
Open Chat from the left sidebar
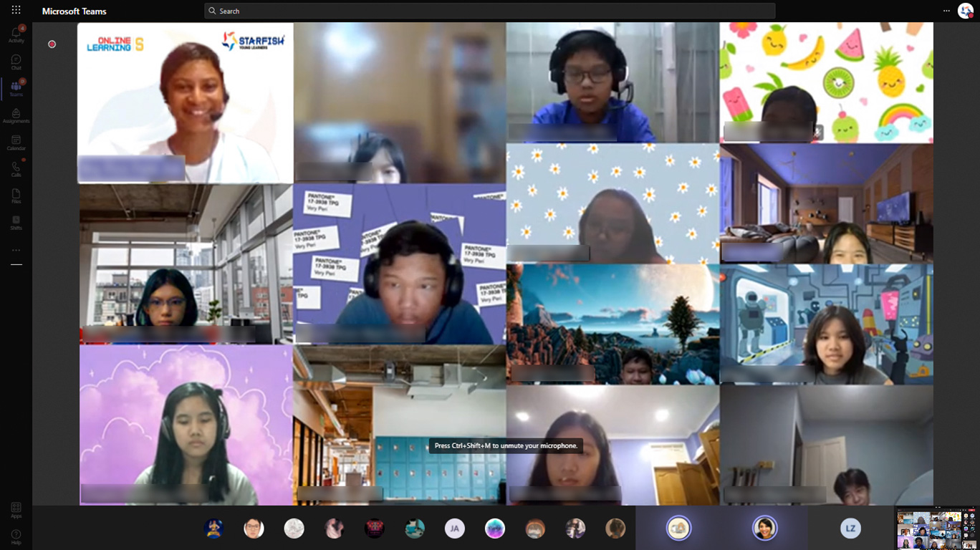click(16, 62)
